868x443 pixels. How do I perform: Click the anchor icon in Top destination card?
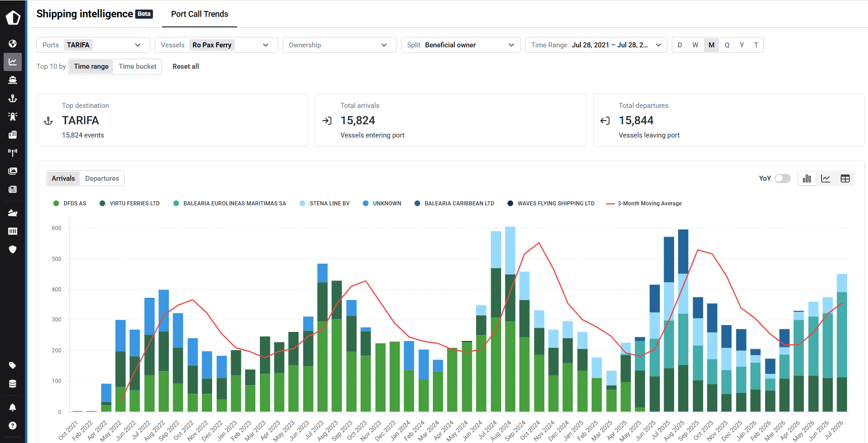pos(48,121)
